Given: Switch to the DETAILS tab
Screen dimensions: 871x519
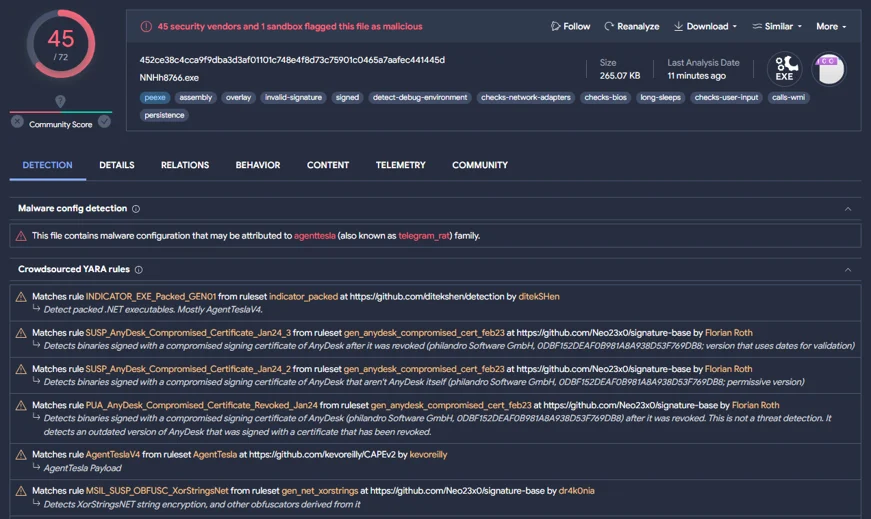Looking at the screenshot, I should coord(117,165).
